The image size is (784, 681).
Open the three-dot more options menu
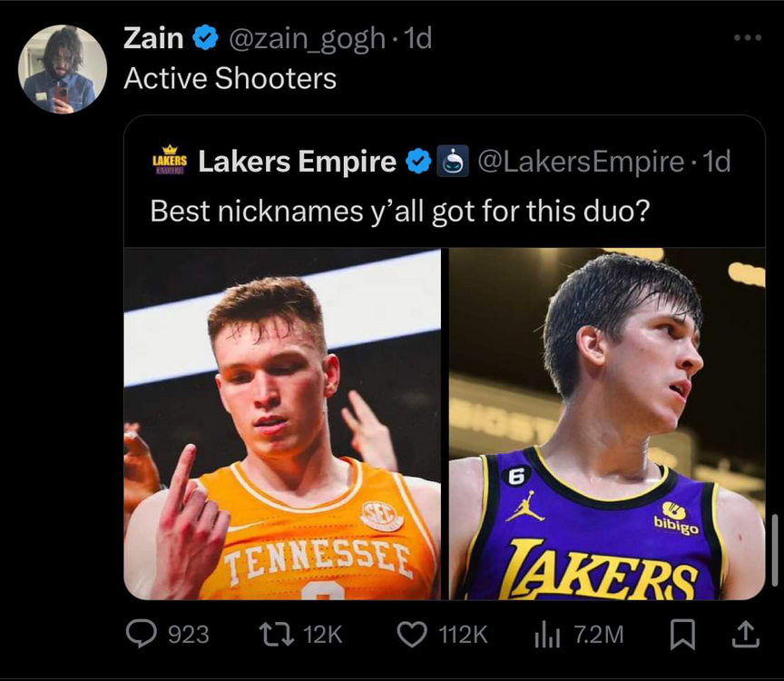click(747, 38)
